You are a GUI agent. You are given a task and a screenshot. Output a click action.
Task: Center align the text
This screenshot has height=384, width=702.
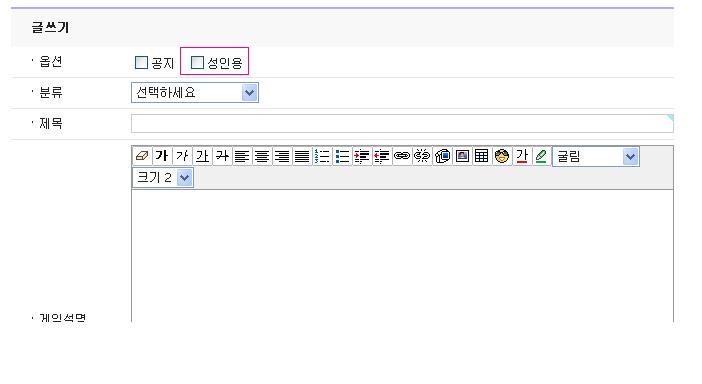(262, 156)
